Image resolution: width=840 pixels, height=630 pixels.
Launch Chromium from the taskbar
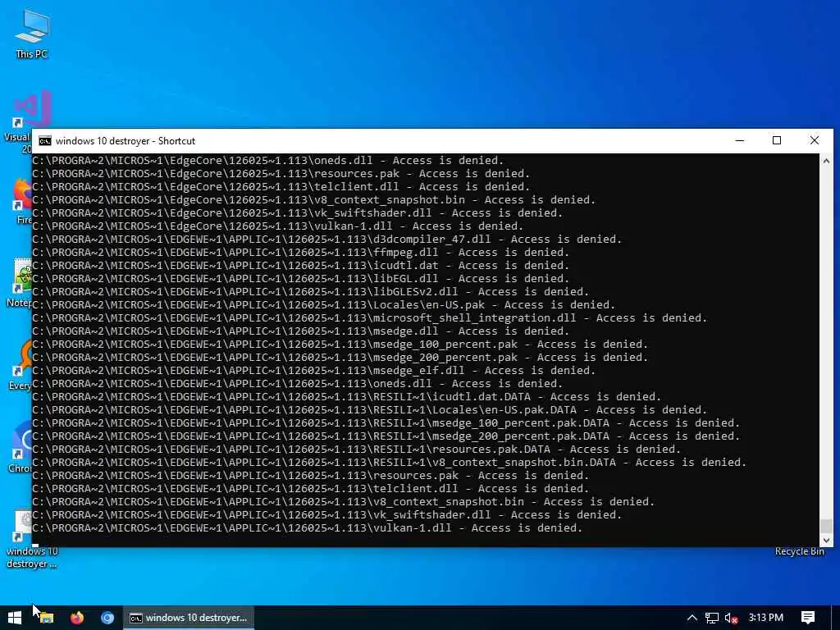(x=107, y=618)
